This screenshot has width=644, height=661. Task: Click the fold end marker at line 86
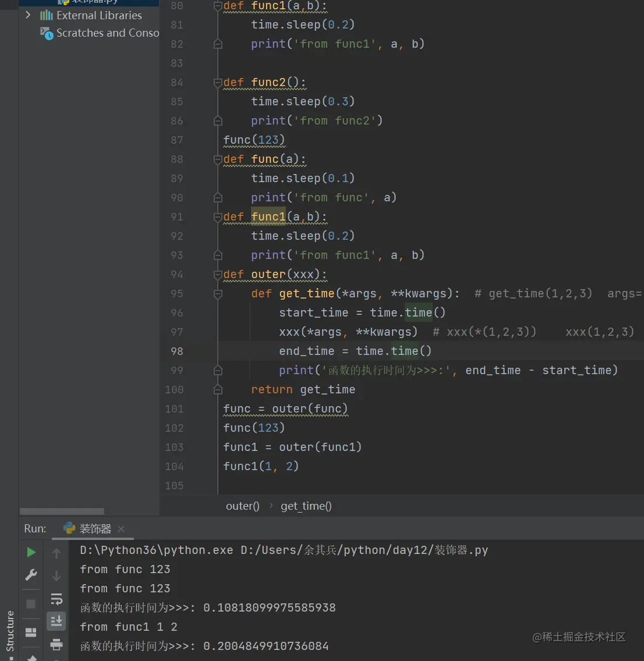pyautogui.click(x=218, y=121)
